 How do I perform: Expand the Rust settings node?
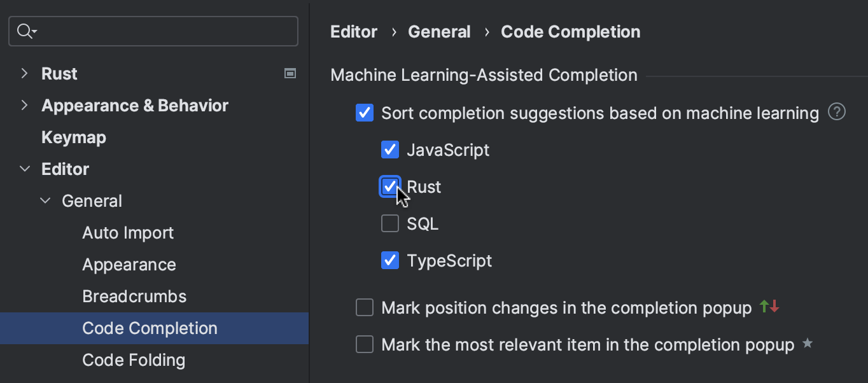click(24, 73)
